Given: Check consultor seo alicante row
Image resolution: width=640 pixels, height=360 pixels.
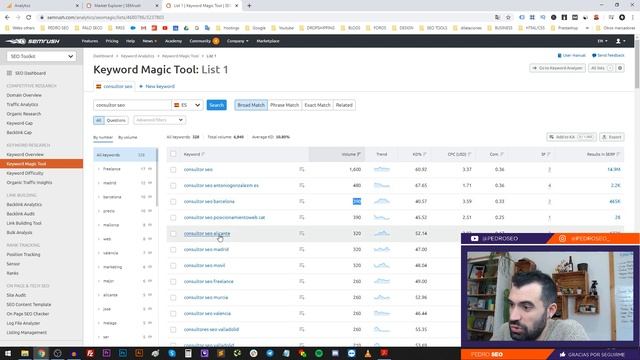Looking at the screenshot, I should pos(173,233).
